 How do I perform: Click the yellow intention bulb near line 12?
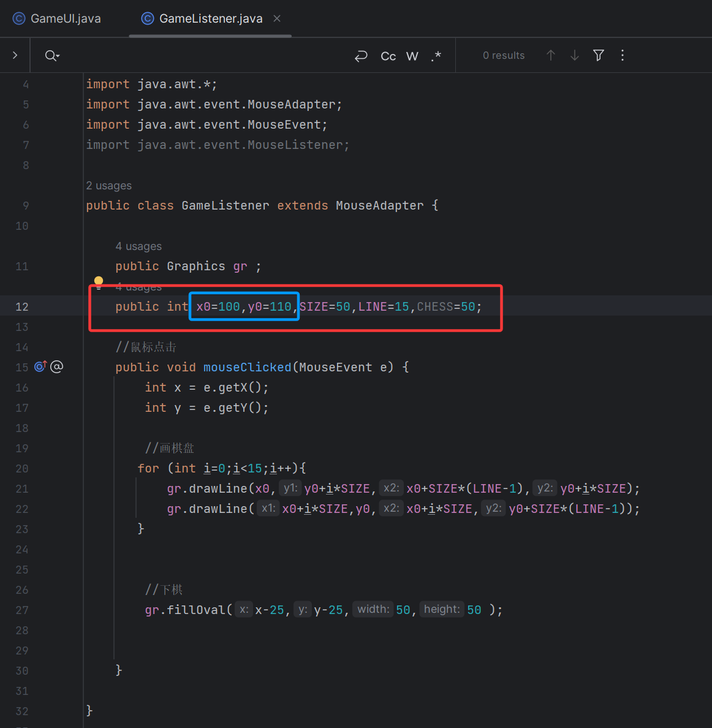coord(99,281)
